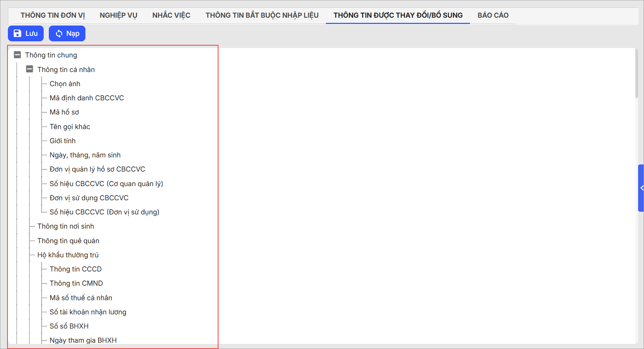Select Chọn ảnh tree item

(65, 84)
